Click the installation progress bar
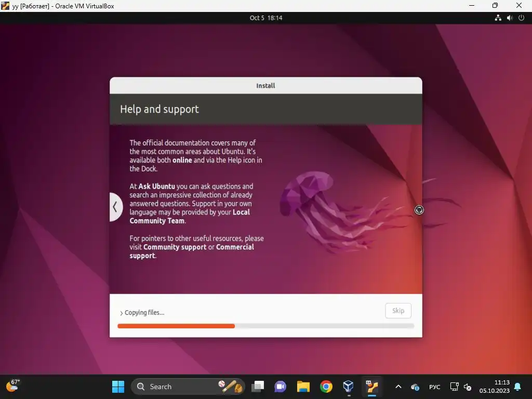The image size is (532, 399). [265, 326]
